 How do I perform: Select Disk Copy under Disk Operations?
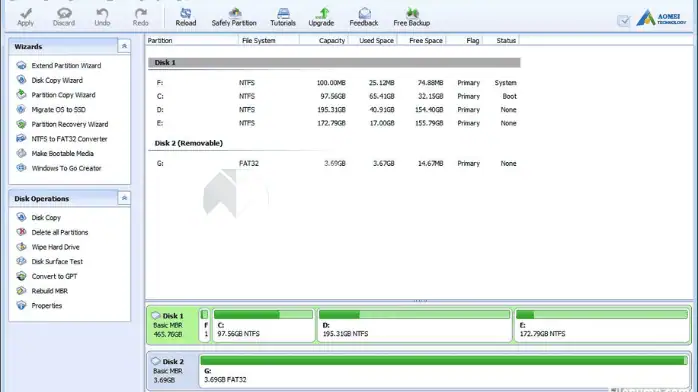click(46, 218)
